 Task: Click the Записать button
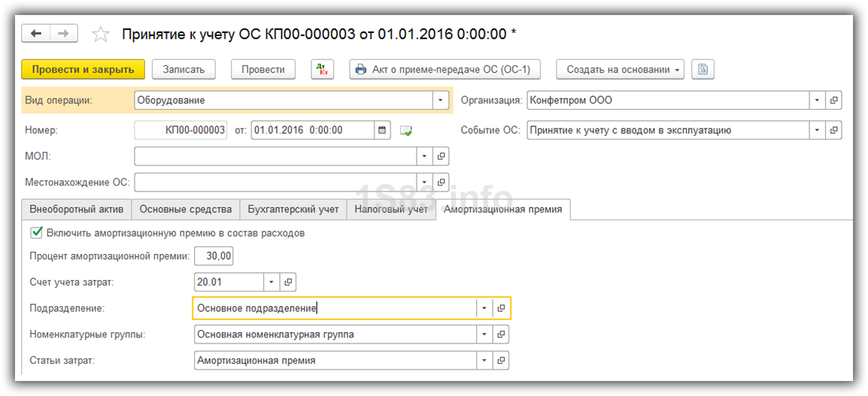point(184,69)
